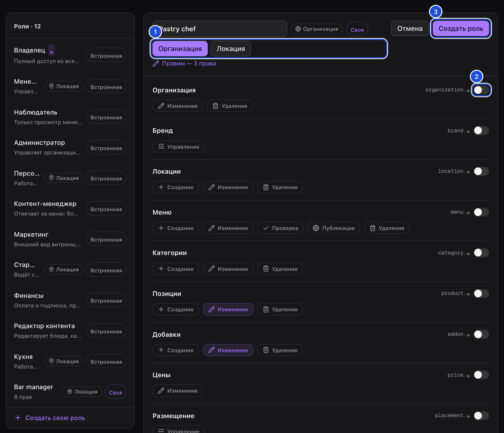The image size is (504, 433).
Task: Click the Создать роль button
Action: [461, 28]
